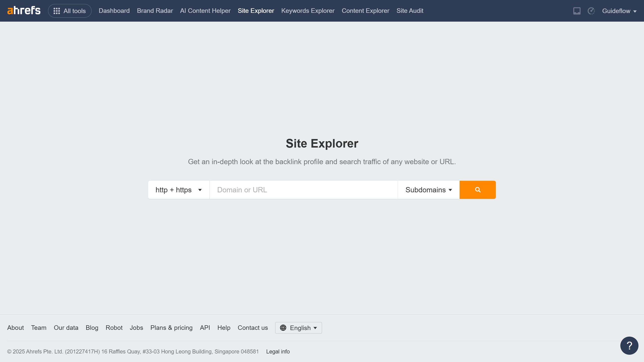Screen dimensions: 644x362
Task: Switch to Content Explorer
Action: click(x=365, y=11)
